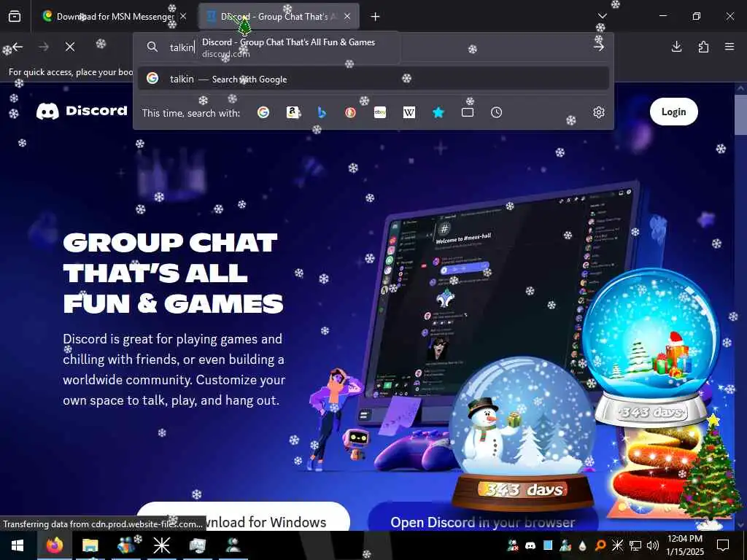Open the white asterisk taskbar app

(x=161, y=545)
